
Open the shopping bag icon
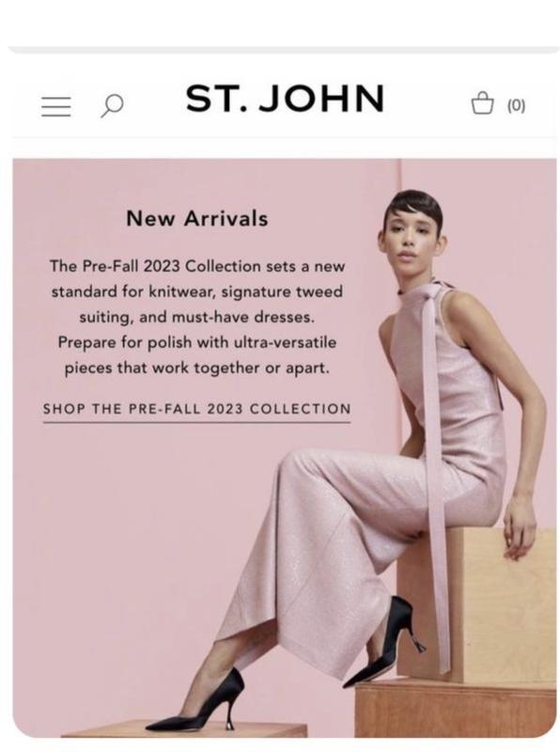tap(482, 102)
